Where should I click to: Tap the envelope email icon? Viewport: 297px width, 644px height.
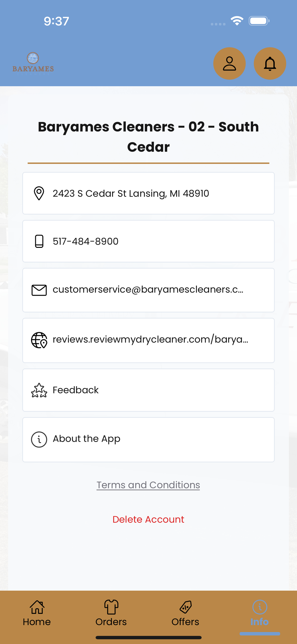pyautogui.click(x=39, y=290)
